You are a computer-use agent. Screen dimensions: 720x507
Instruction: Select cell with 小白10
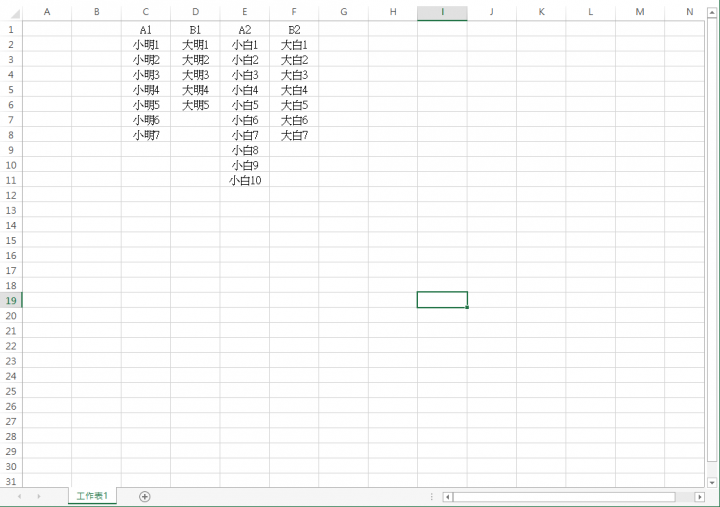(245, 180)
